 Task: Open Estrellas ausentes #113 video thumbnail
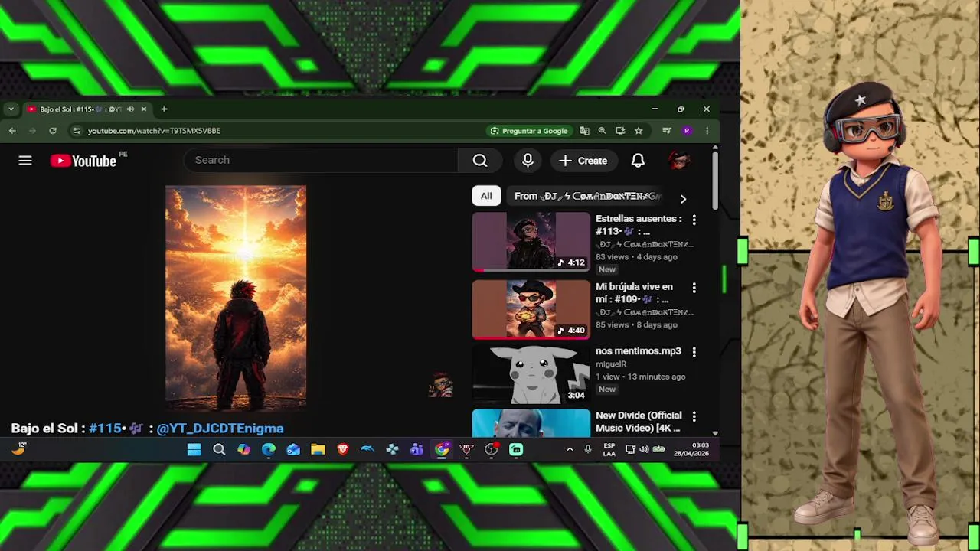click(531, 242)
